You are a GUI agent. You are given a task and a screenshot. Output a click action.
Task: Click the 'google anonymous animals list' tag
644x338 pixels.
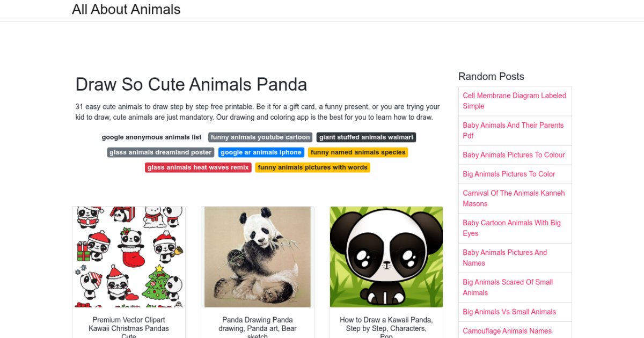pos(151,137)
